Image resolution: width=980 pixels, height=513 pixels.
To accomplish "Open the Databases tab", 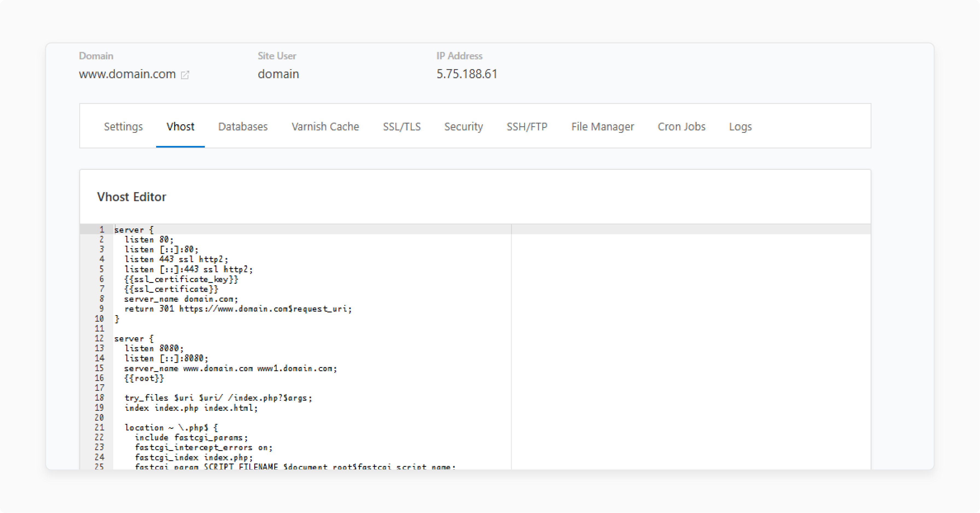I will (x=243, y=126).
